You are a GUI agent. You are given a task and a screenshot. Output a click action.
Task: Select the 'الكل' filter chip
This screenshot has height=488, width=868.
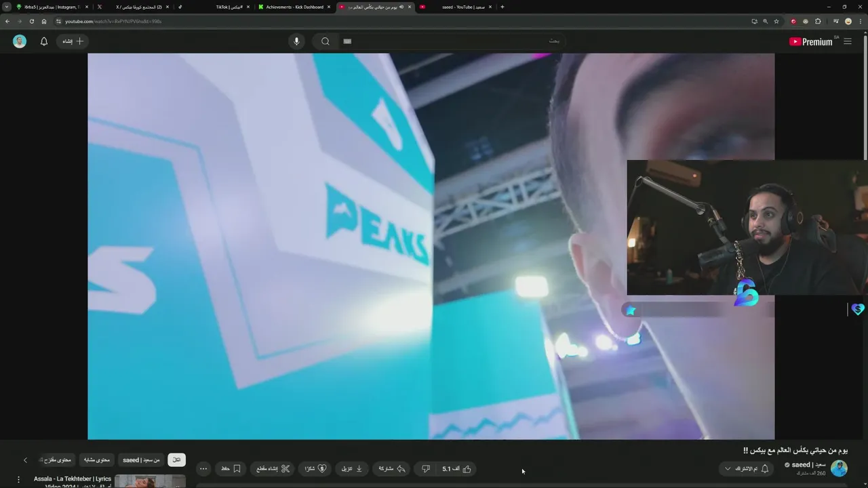click(176, 460)
